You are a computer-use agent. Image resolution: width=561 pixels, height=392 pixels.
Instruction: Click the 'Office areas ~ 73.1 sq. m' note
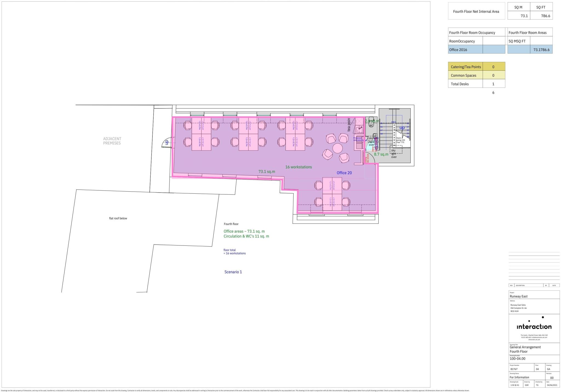(x=244, y=231)
